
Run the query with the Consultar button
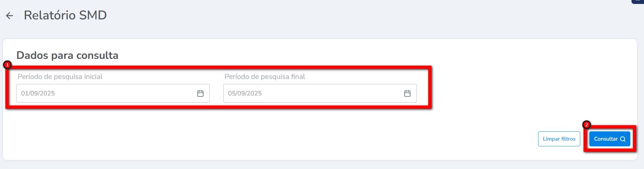coord(609,139)
